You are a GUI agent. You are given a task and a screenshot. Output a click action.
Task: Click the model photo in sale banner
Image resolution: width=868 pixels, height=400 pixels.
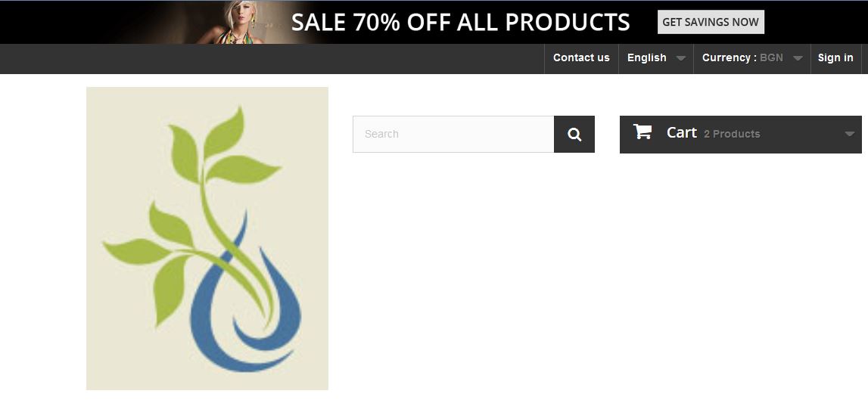pos(237,22)
